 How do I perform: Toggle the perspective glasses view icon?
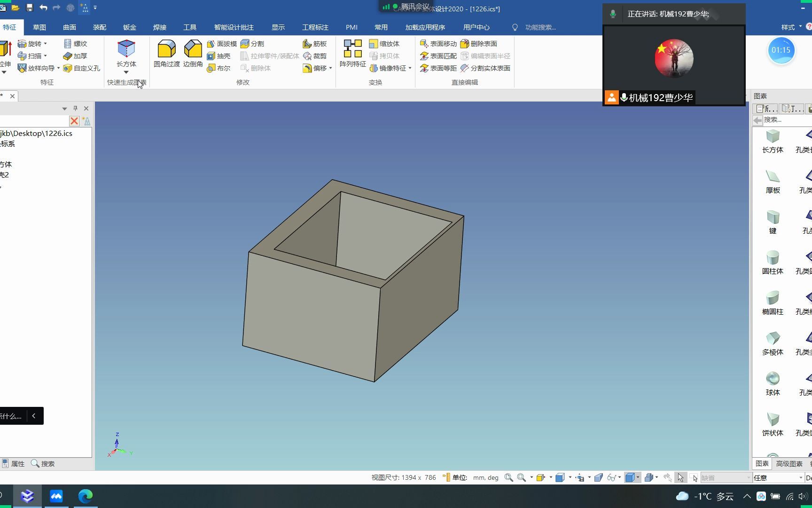(x=611, y=477)
